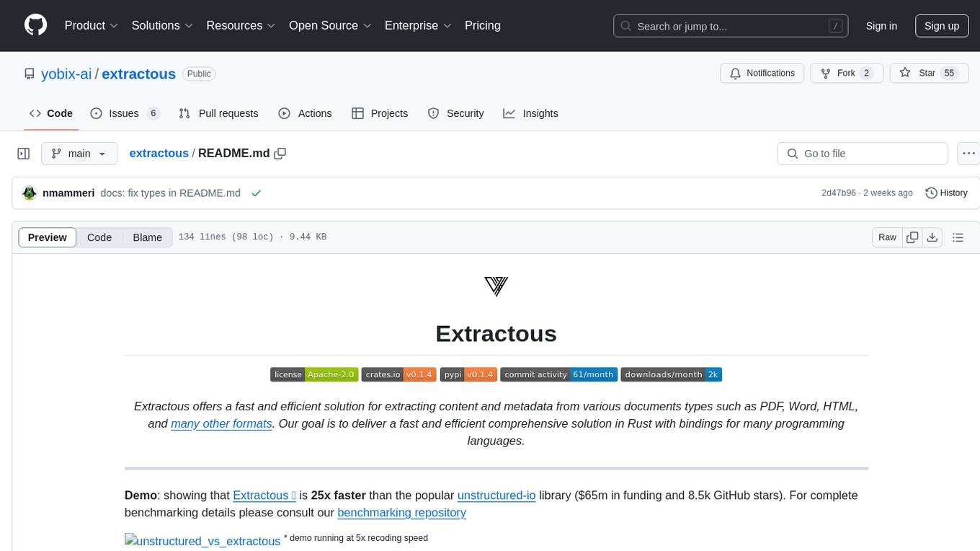Open the nmammeri author profile

coord(68,193)
